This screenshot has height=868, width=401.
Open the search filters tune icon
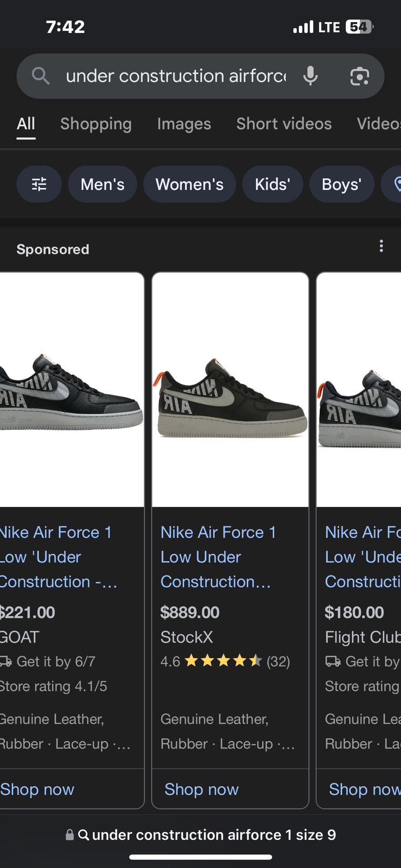[x=39, y=184]
